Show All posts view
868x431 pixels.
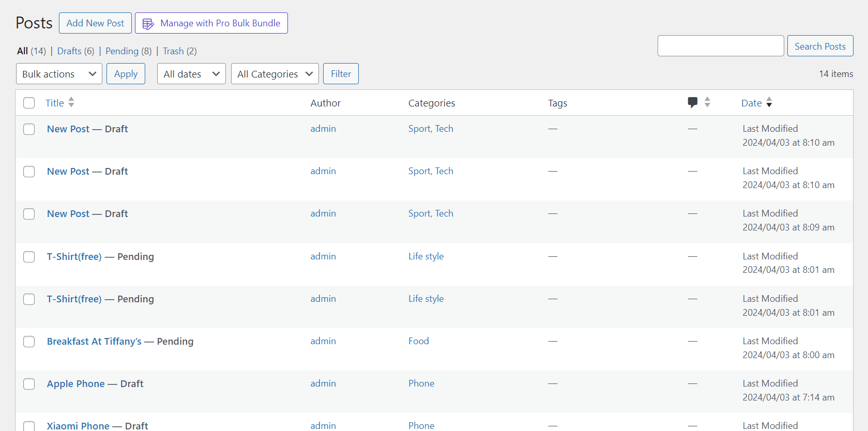[x=22, y=51]
